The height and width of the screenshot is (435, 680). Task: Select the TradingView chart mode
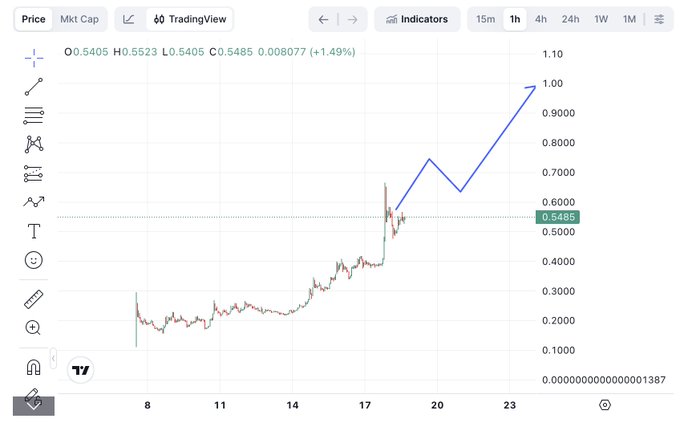pyautogui.click(x=190, y=20)
